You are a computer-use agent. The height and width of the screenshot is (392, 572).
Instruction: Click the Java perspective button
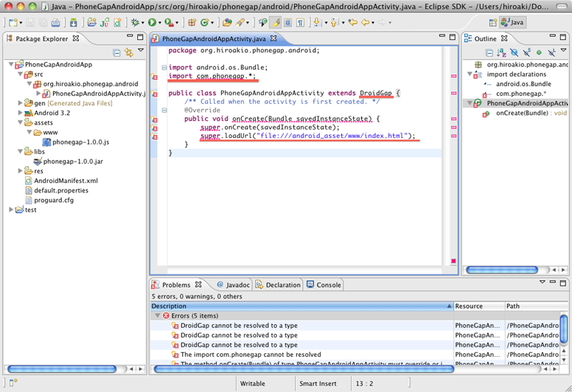513,23
